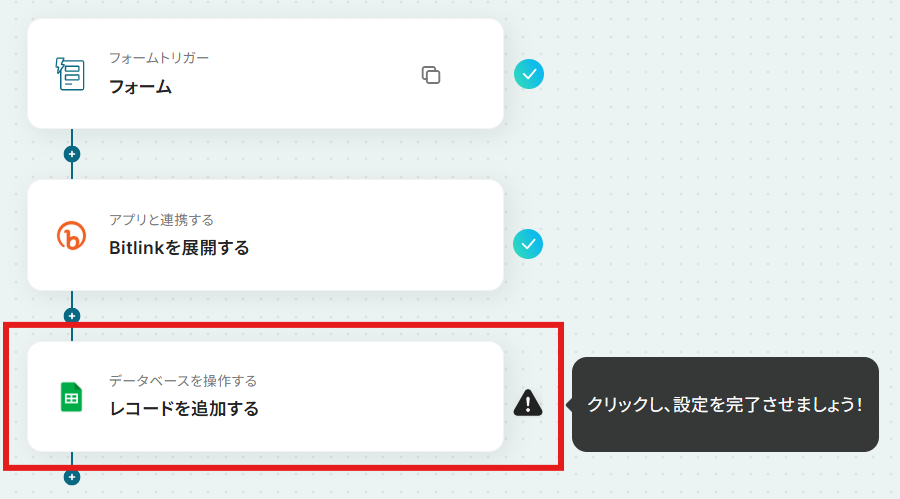Click the completed checkmark beside フォーム
900x499 pixels.
coord(529,74)
